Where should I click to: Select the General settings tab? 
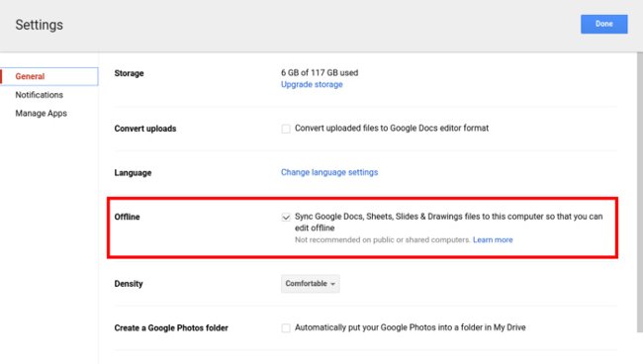click(x=49, y=76)
